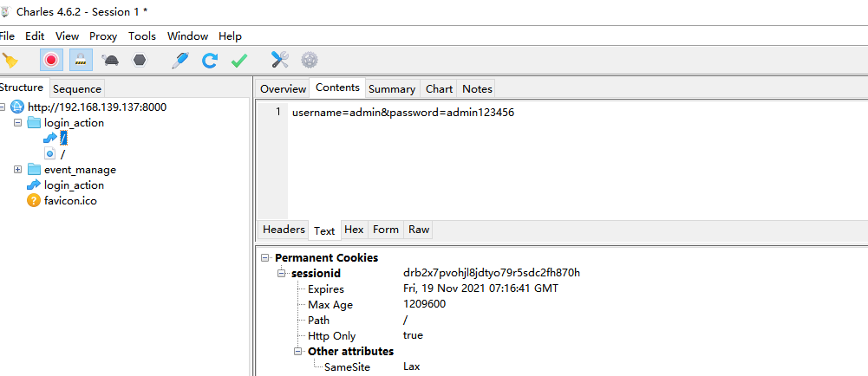Collapse the Other attributes node

tap(298, 351)
